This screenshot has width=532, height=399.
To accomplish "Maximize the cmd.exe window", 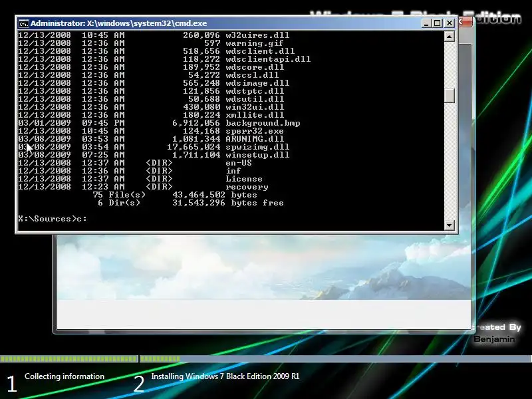I will 438,23.
